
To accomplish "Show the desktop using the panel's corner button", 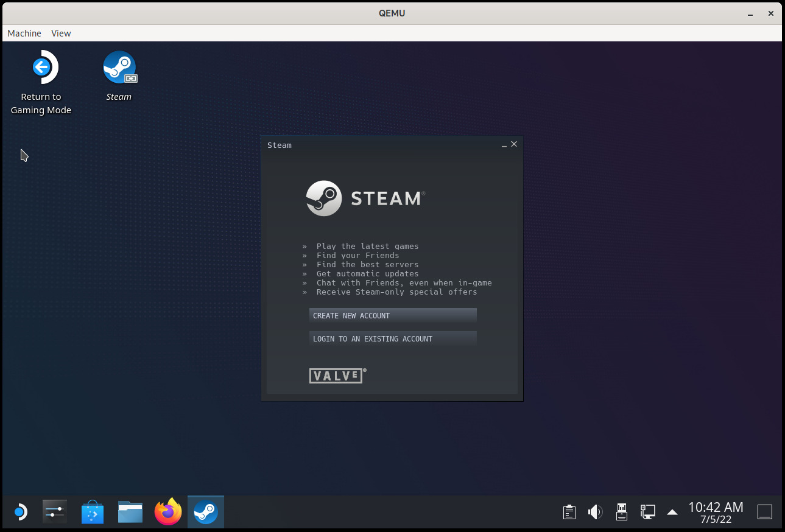I will (765, 512).
